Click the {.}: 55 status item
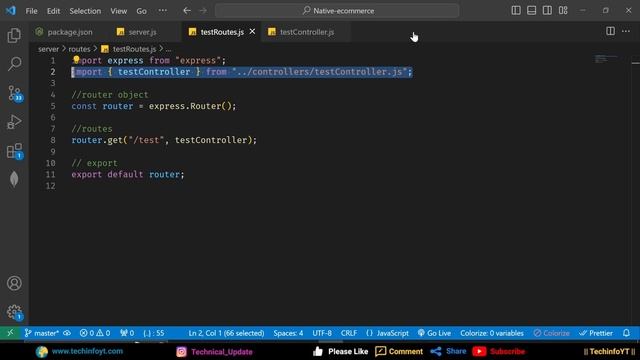Image resolution: width=640 pixels, height=360 pixels. 154,333
